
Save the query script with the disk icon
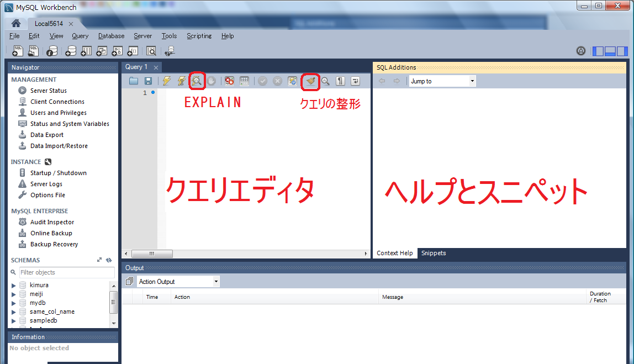149,81
